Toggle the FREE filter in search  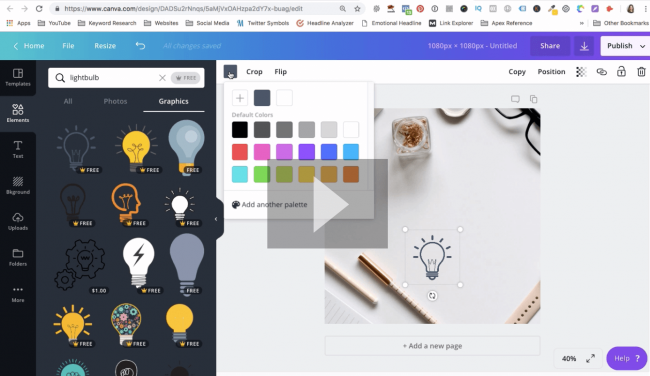185,78
